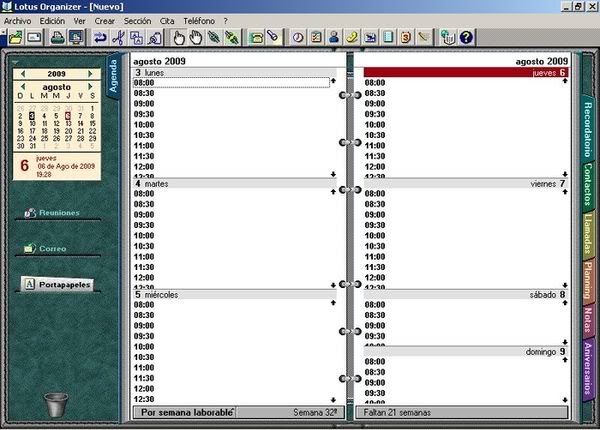Switch to the Llamadas tab

pyautogui.click(x=587, y=233)
